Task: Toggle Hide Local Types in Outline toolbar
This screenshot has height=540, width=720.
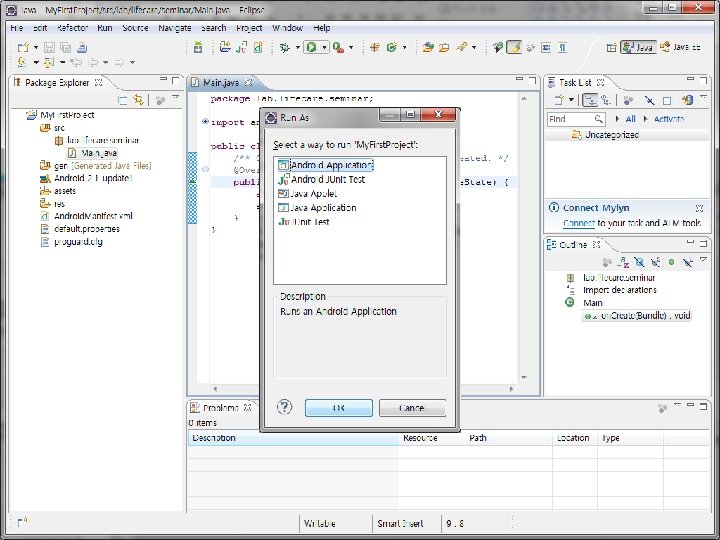Action: pyautogui.click(x=687, y=262)
